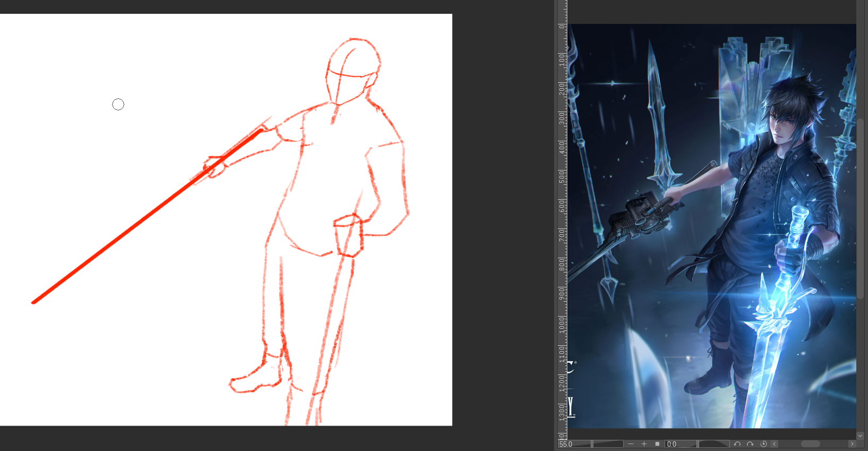Viewport: 868px width, 451px height.
Task: Click the white drawing canvas with red sketch
Action: [x=226, y=219]
